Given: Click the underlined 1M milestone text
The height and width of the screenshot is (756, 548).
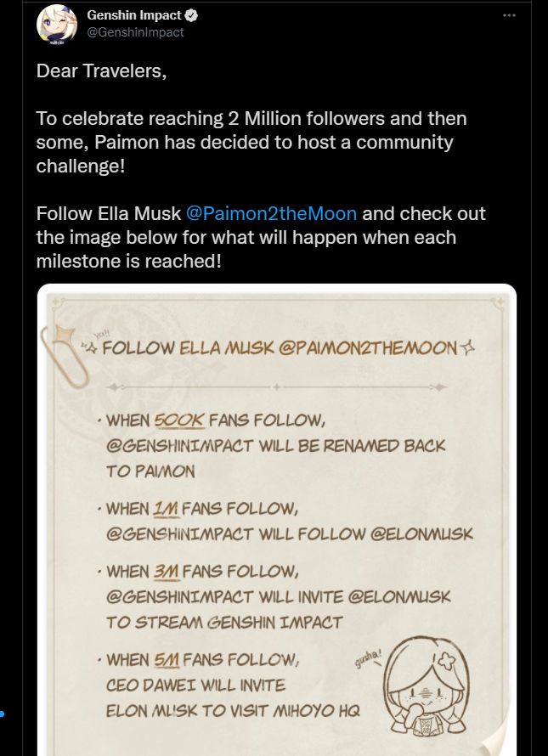Looking at the screenshot, I should pos(166,509).
